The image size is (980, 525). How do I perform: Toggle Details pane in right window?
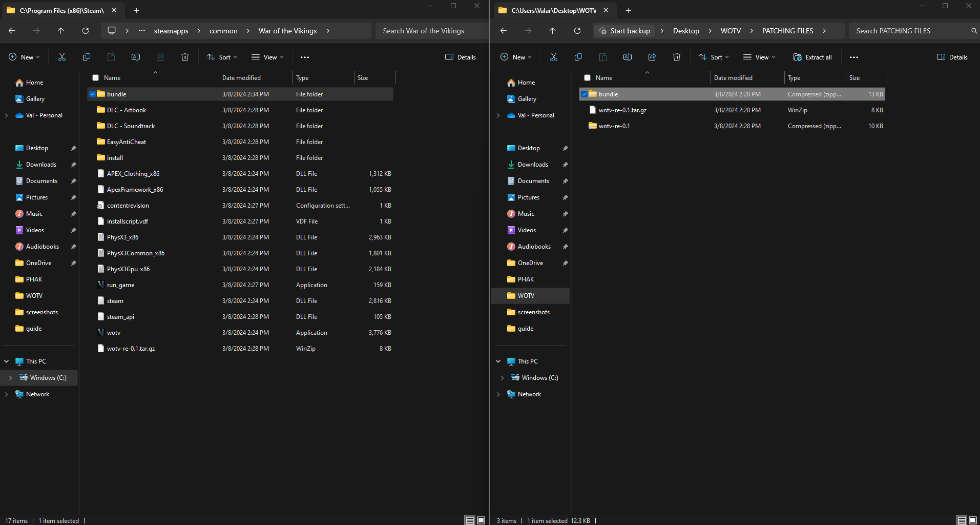coord(952,57)
